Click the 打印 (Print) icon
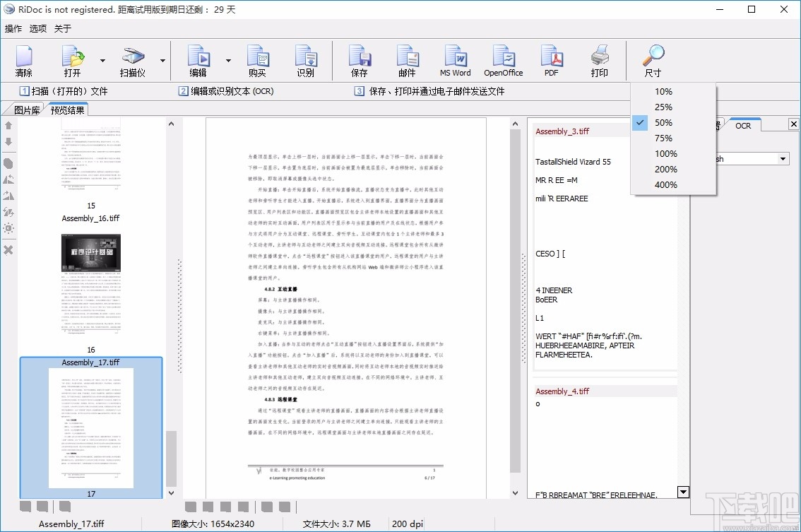Viewport: 801px width, 532px height. pyautogui.click(x=599, y=61)
